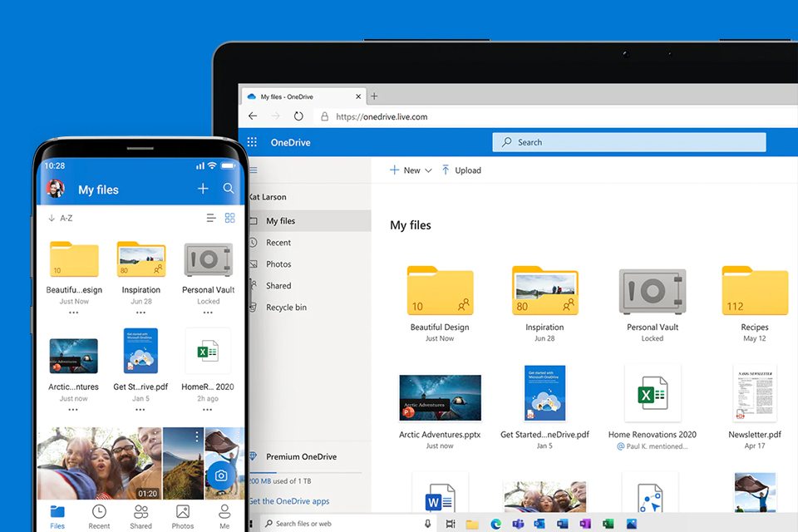Open the phone A-Z sort dropdown
The image size is (798, 532).
click(61, 218)
